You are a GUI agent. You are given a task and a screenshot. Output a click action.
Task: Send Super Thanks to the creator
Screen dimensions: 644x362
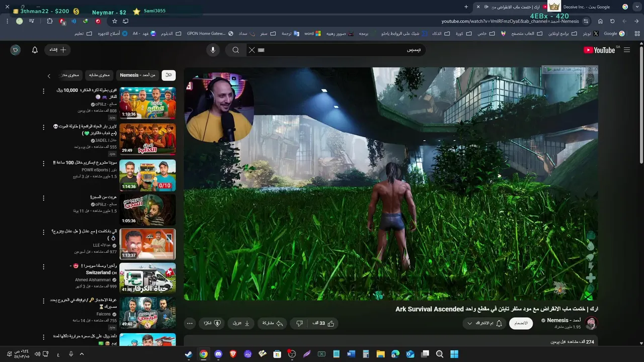coord(211,323)
